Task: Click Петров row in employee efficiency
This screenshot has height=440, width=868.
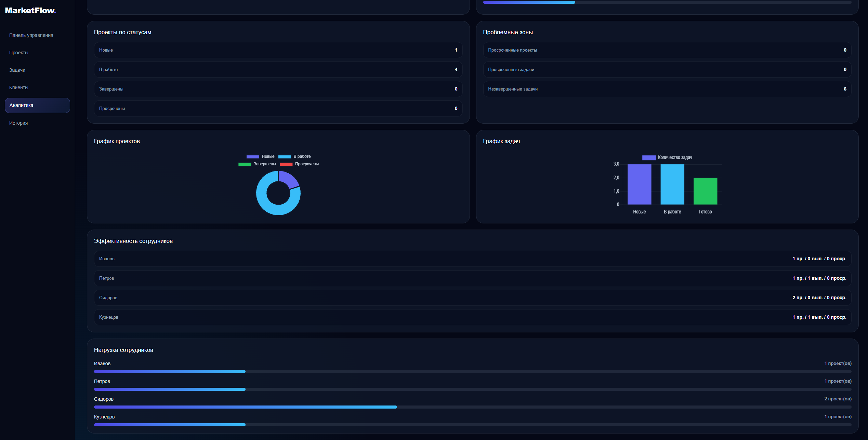Action: click(x=473, y=278)
